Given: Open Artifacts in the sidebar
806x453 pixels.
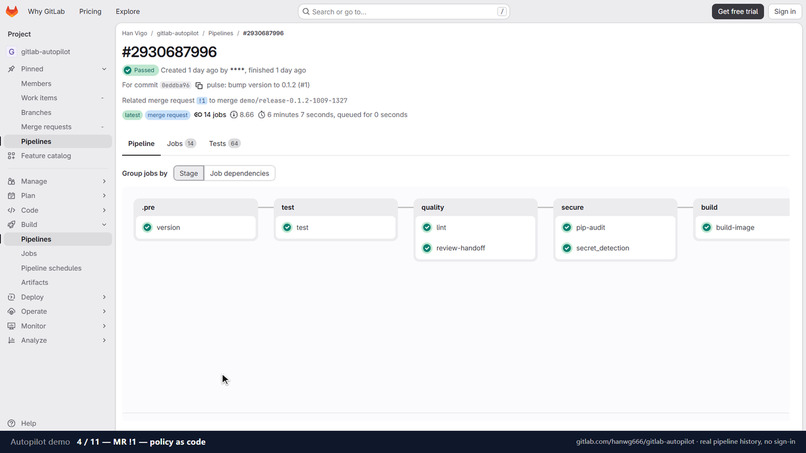Looking at the screenshot, I should pos(34,283).
